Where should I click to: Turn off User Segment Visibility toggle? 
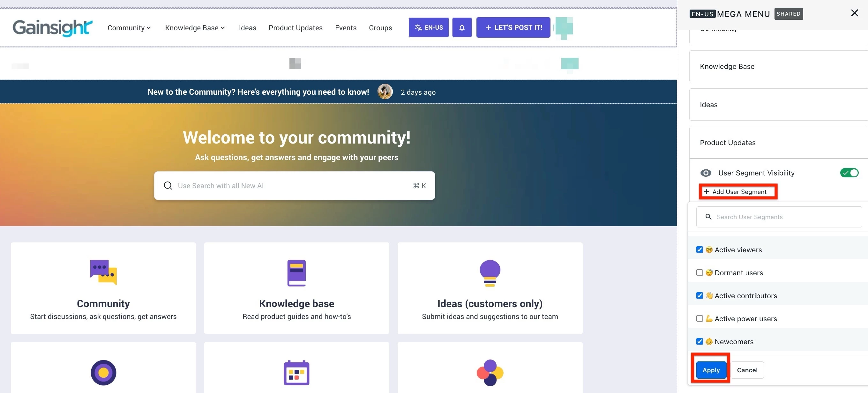849,173
